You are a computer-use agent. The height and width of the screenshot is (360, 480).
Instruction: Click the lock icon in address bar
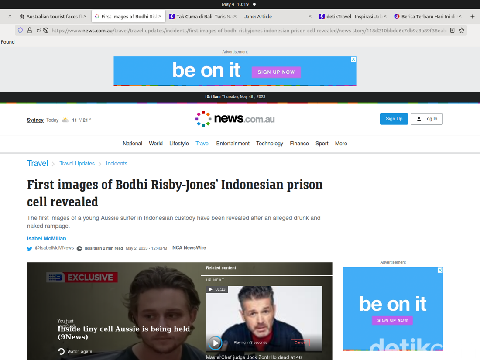pos(30,30)
